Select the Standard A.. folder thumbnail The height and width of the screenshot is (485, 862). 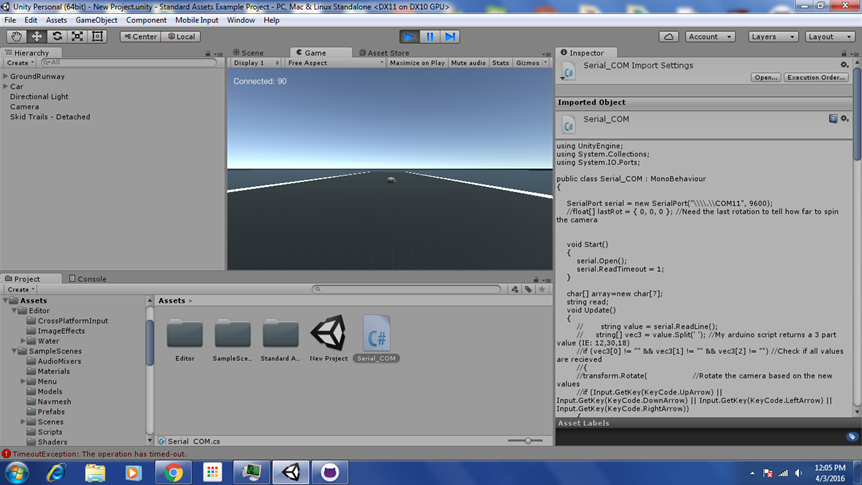pos(280,338)
